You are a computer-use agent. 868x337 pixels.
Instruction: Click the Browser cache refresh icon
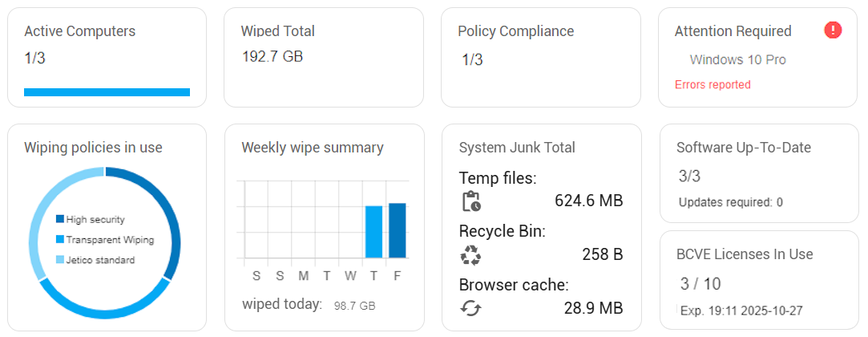471,307
